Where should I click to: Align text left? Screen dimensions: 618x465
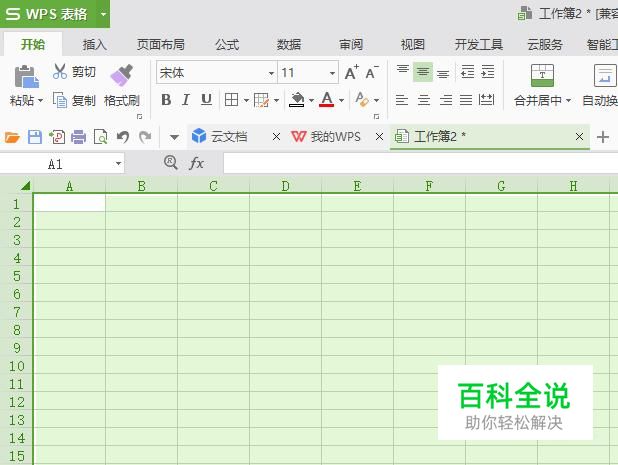coord(402,100)
